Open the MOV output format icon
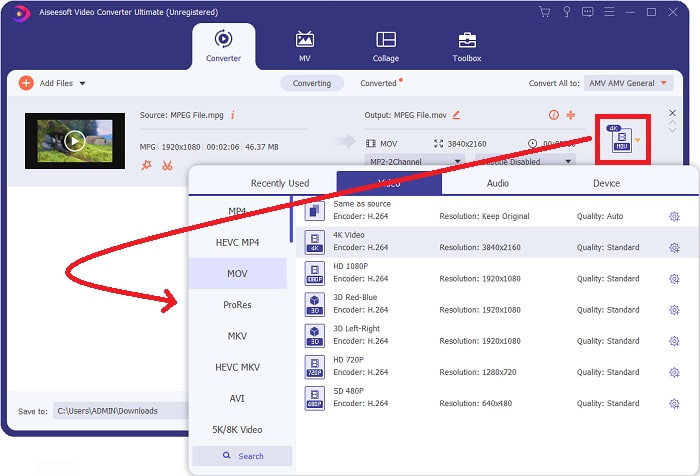 pyautogui.click(x=622, y=139)
